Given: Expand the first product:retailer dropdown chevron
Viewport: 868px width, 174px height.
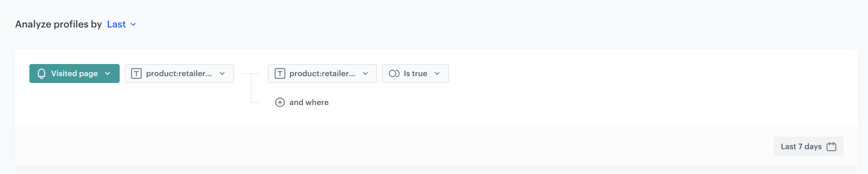Looking at the screenshot, I should [x=222, y=73].
